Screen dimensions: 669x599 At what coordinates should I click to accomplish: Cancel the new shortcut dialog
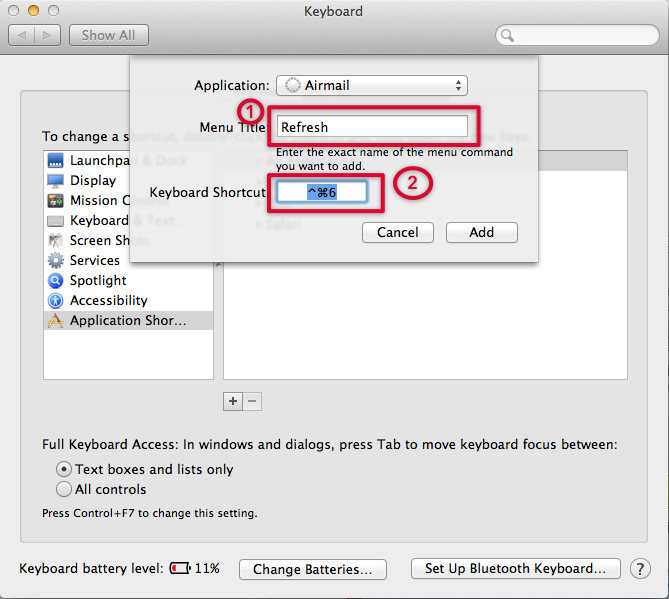397,232
